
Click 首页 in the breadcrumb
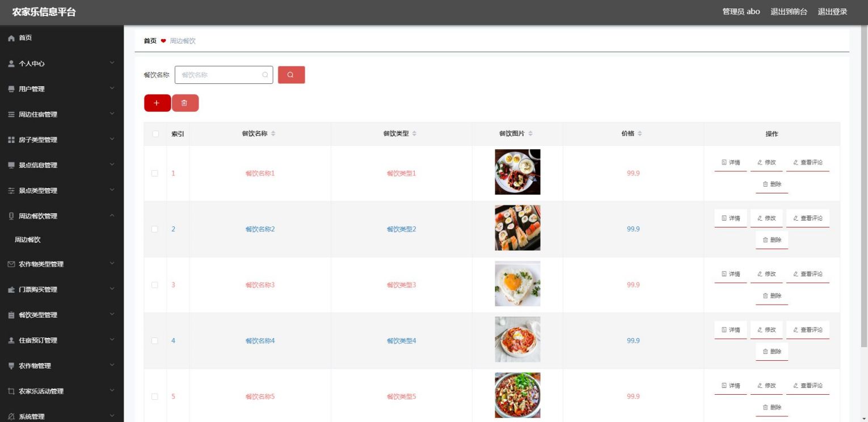150,41
